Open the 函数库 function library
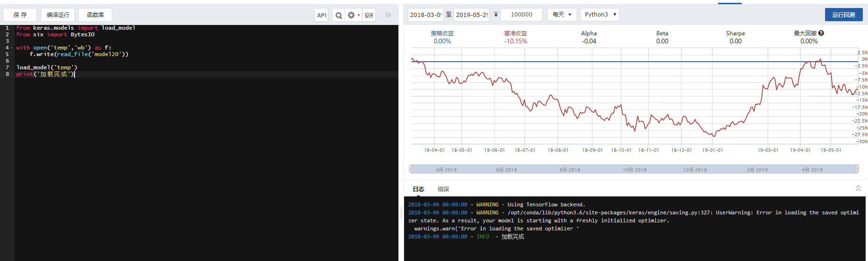This screenshot has height=261, width=868. tap(95, 15)
